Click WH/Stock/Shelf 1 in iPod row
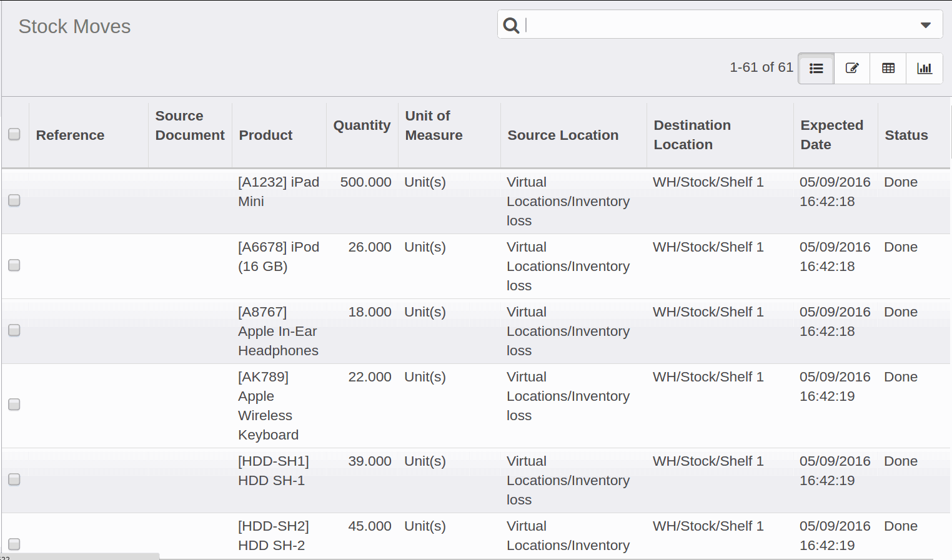The width and height of the screenshot is (952, 560). click(x=708, y=247)
